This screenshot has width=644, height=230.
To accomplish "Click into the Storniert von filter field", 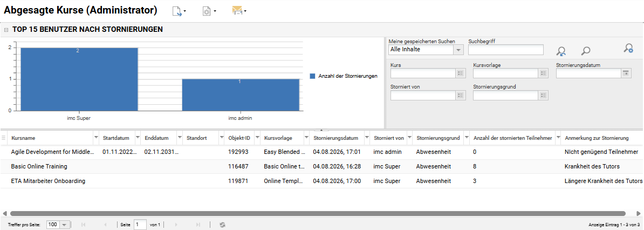I will click(423, 96).
